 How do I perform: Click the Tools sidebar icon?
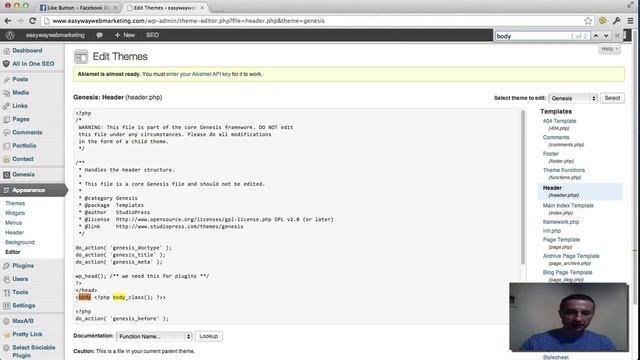coord(6,292)
